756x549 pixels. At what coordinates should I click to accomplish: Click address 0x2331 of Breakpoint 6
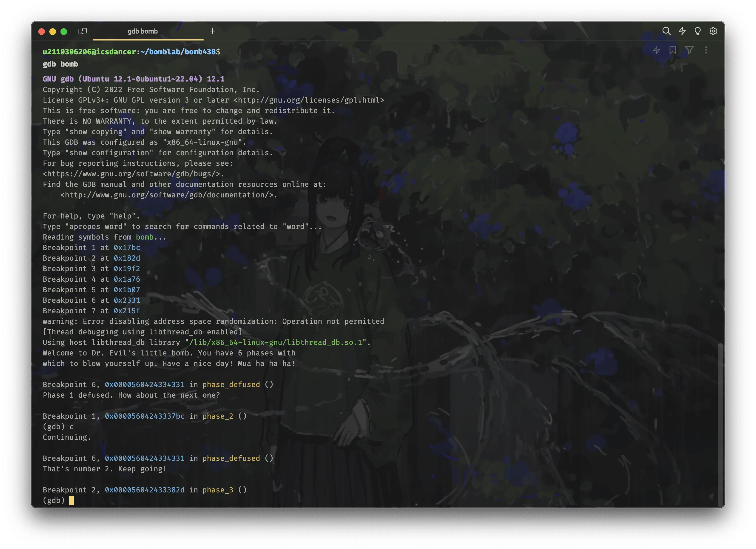pos(127,300)
